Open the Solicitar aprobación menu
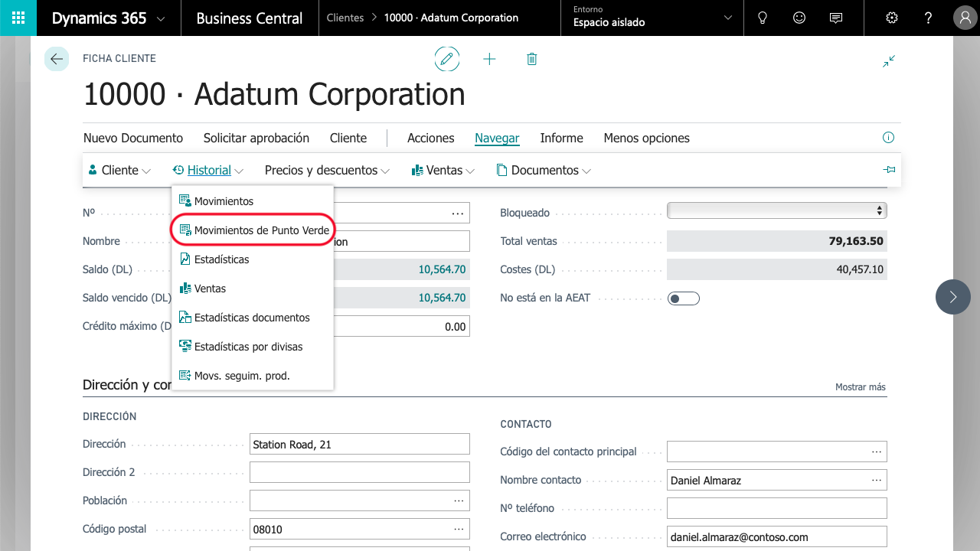 (x=256, y=138)
